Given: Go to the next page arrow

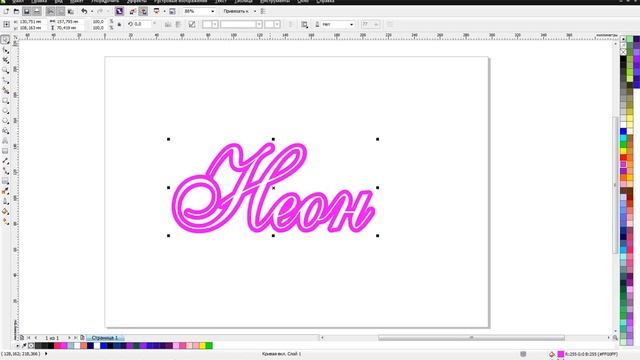Looking at the screenshot, I should tap(69, 338).
